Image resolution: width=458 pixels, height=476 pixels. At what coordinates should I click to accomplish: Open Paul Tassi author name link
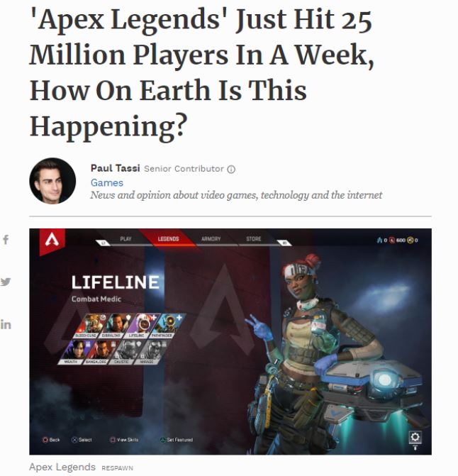point(116,168)
